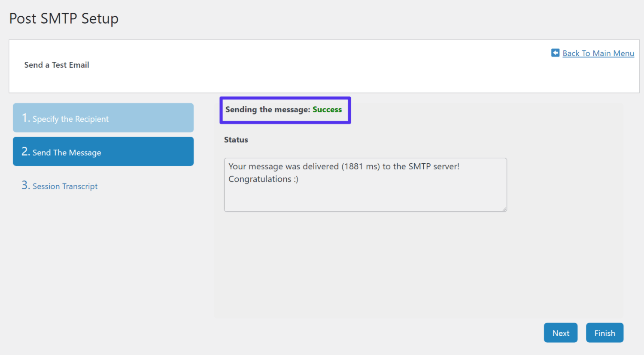The width and height of the screenshot is (644, 355).
Task: Click the blue back arrow icon
Action: click(556, 53)
